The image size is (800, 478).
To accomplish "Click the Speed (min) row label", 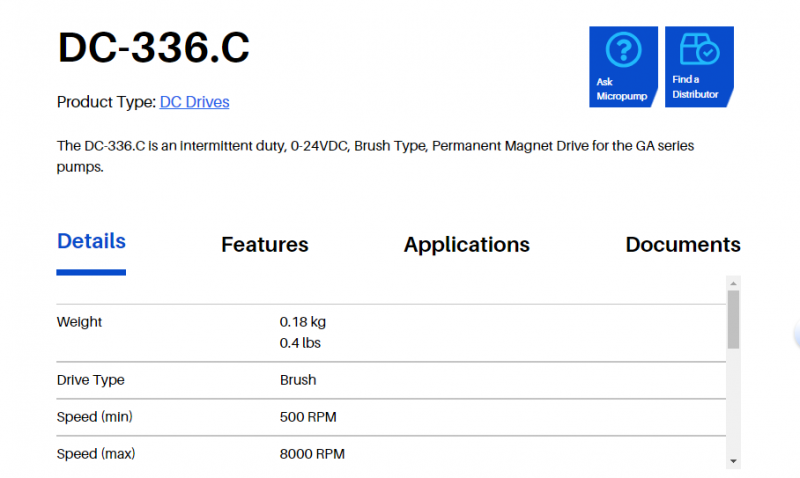I will [94, 417].
